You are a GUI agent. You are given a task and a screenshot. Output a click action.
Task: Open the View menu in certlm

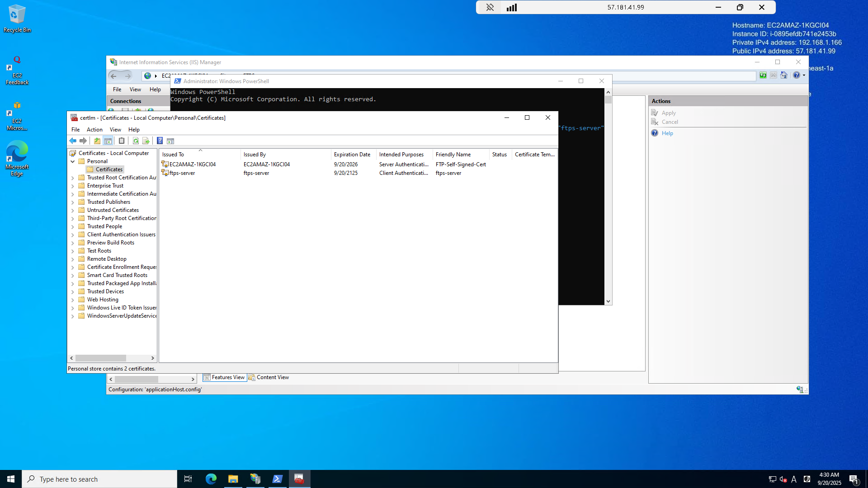[x=115, y=130]
